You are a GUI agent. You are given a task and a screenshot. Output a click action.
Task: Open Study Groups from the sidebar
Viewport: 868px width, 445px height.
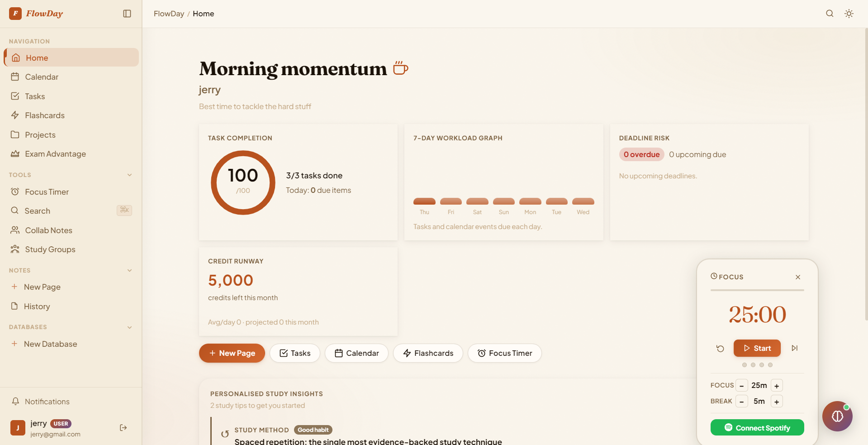[x=50, y=249]
